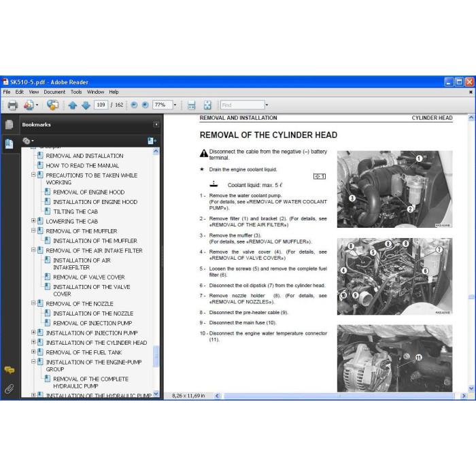Expand INSTALLATION OF THE CYLINDER HEAD node
Screen dimensions: 476x476
(33, 342)
